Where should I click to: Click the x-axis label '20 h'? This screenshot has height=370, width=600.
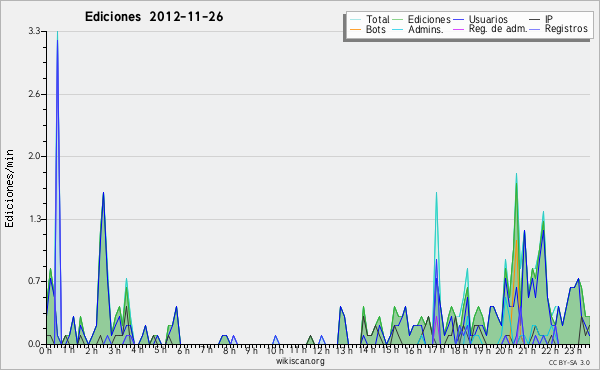(x=505, y=350)
